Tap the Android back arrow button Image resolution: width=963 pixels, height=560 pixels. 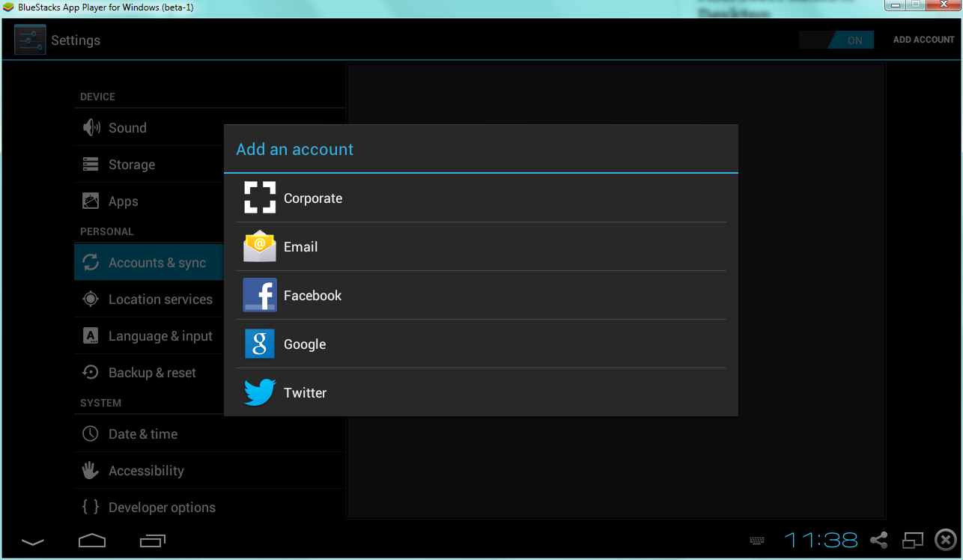click(32, 541)
